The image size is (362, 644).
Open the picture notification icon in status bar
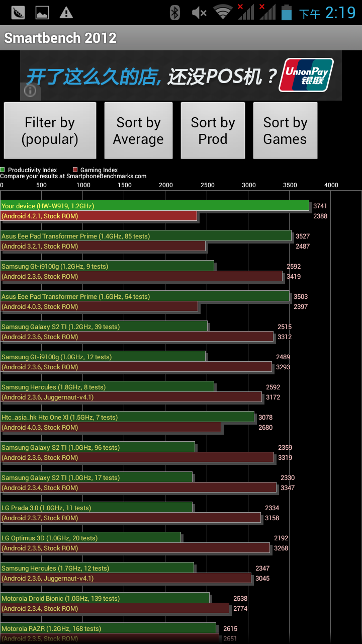point(42,13)
